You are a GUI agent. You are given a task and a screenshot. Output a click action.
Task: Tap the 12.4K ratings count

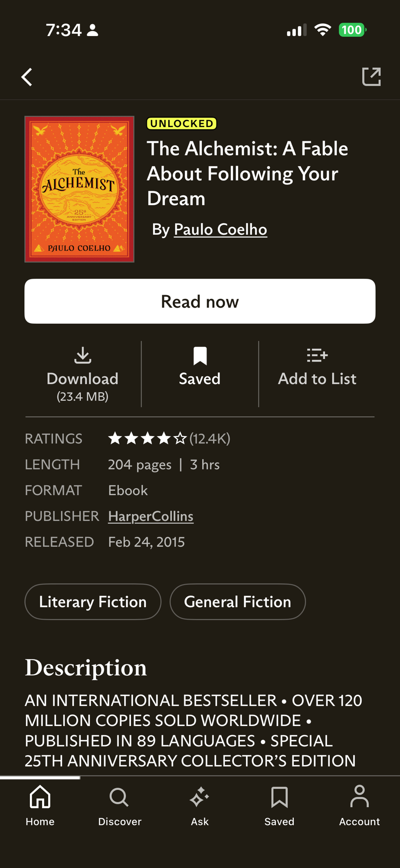(210, 438)
